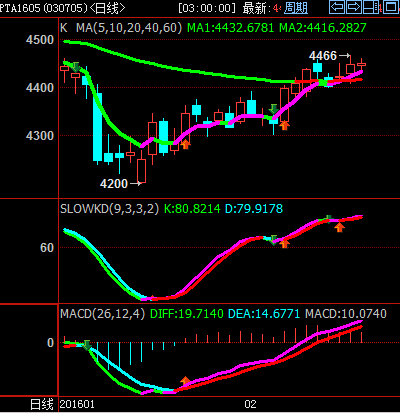400x413 pixels.
Task: Click the orange up arrow in SLOWKD near level 60
Action: tap(284, 244)
